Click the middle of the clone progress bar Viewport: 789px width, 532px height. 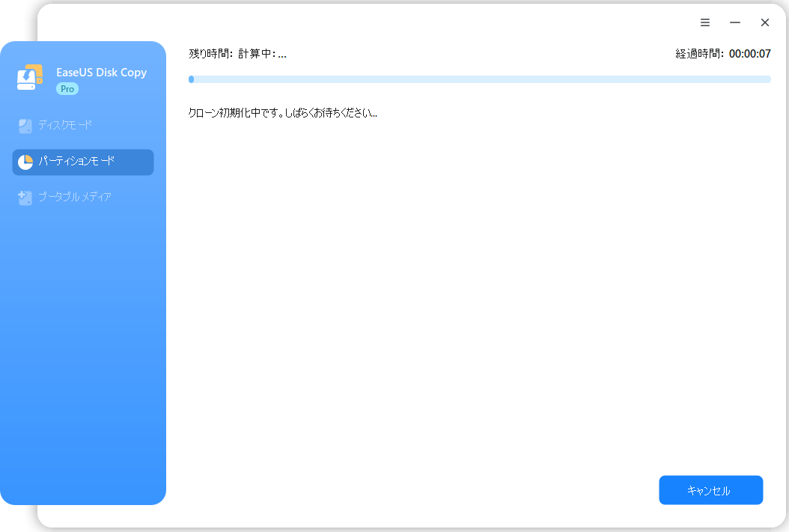coord(480,79)
